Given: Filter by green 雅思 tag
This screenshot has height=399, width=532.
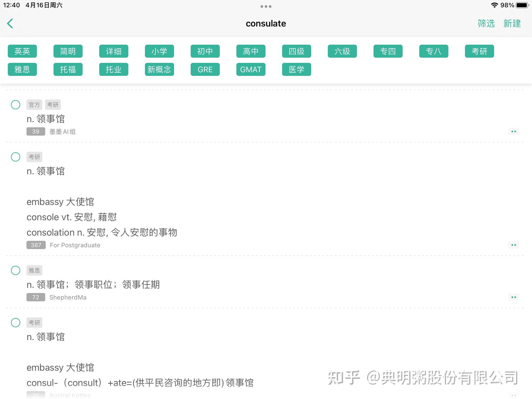Looking at the screenshot, I should point(22,69).
